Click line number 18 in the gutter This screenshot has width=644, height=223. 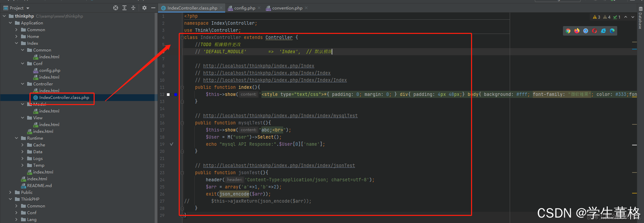coord(162,137)
